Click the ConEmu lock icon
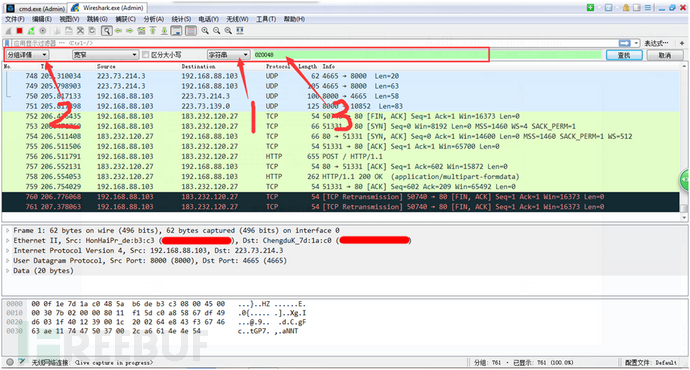Screen dimensions: 690x370 click(x=626, y=7)
